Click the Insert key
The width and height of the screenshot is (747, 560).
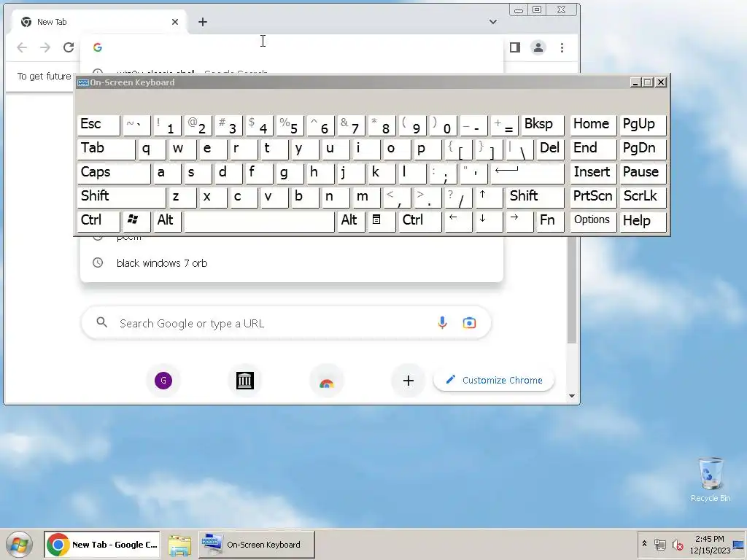(x=593, y=173)
